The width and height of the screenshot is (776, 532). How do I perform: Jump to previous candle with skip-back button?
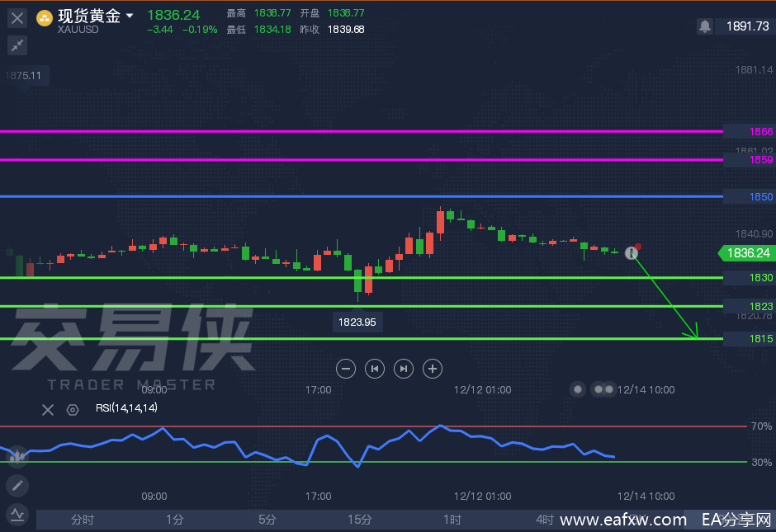click(375, 369)
